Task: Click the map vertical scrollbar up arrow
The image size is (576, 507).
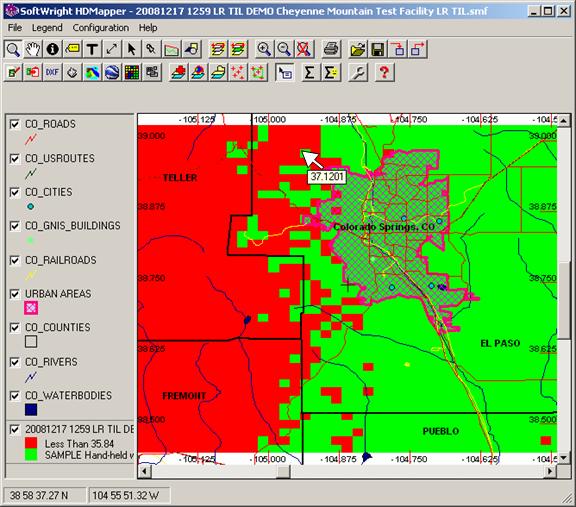Action: tap(564, 120)
